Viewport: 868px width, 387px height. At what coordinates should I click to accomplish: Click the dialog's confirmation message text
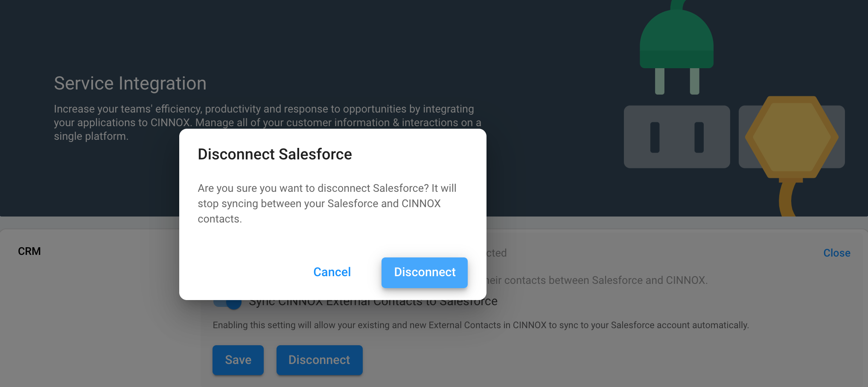point(326,204)
